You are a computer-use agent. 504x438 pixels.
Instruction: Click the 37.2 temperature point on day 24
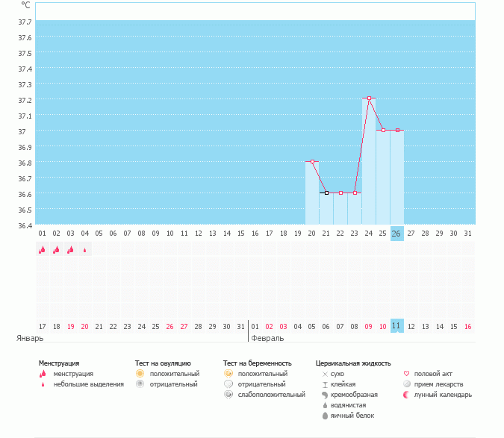pos(369,98)
